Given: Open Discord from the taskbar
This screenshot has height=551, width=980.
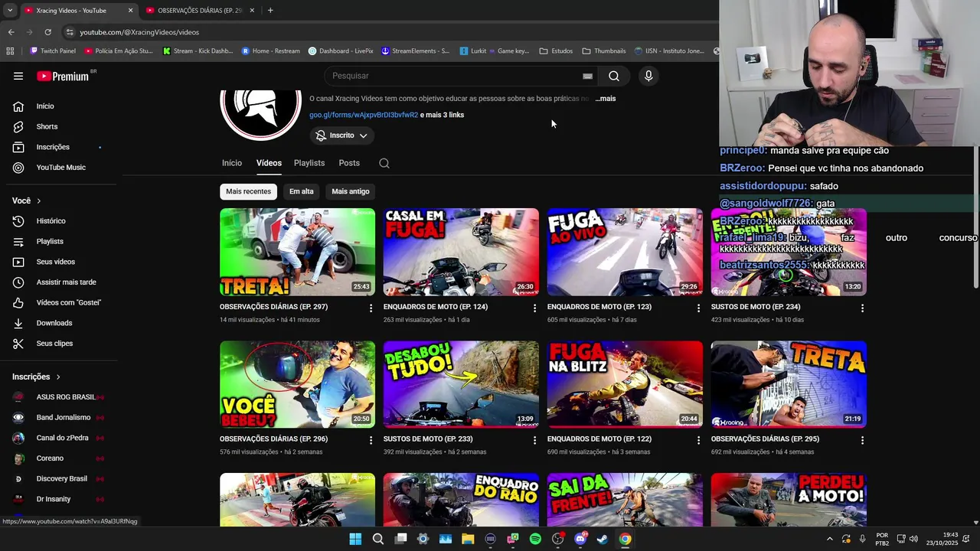Looking at the screenshot, I should (x=580, y=539).
